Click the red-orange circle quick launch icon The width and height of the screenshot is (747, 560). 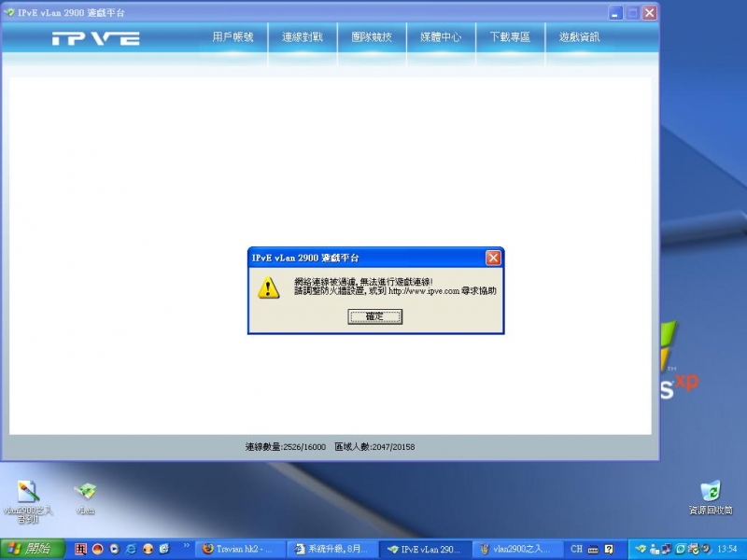pos(98,549)
